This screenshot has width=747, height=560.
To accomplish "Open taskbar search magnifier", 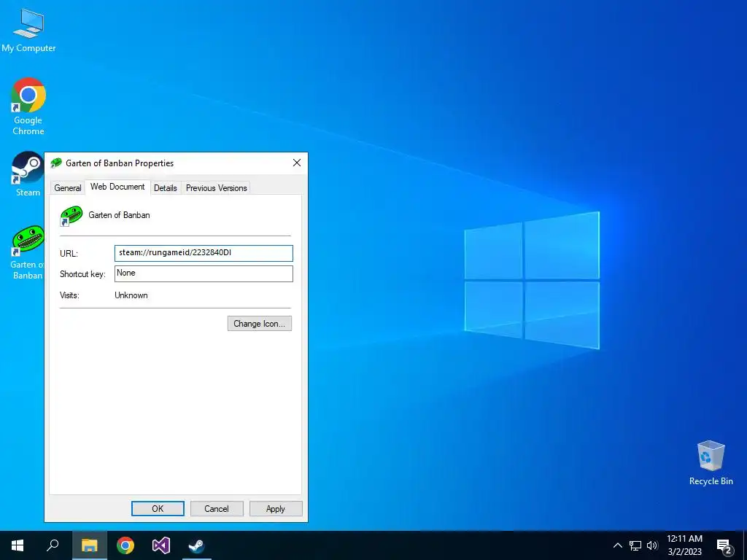I will coord(53,545).
